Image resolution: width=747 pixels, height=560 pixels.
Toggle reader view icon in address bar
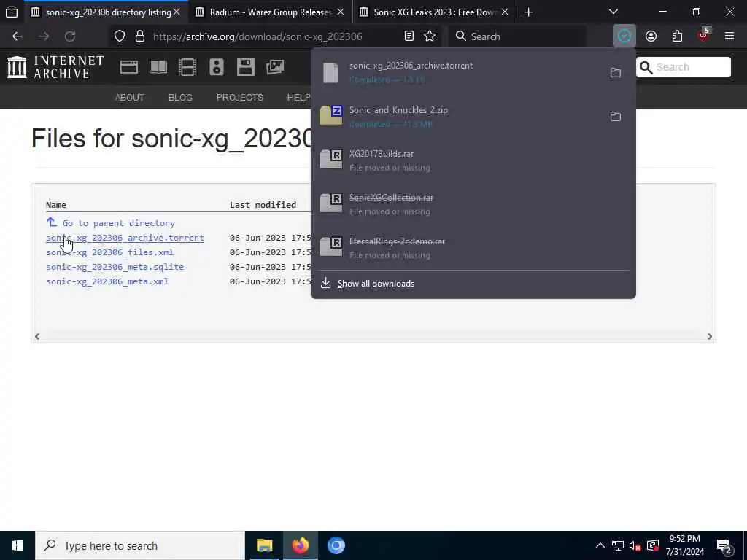[409, 36]
